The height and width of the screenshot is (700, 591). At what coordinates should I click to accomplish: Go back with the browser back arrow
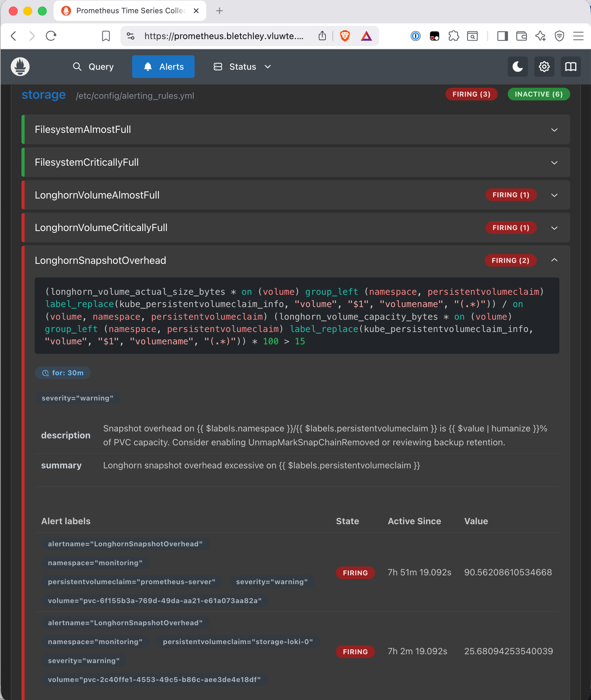[x=14, y=36]
